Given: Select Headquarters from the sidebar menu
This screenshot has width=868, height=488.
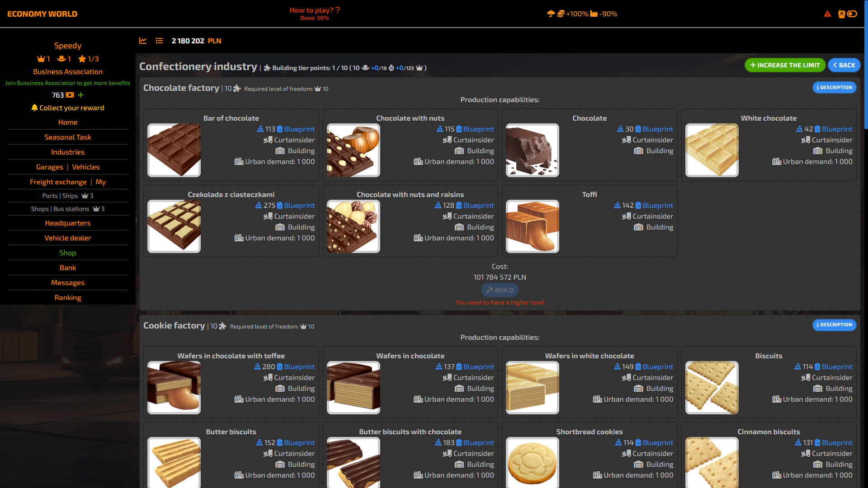Looking at the screenshot, I should pyautogui.click(x=67, y=223).
